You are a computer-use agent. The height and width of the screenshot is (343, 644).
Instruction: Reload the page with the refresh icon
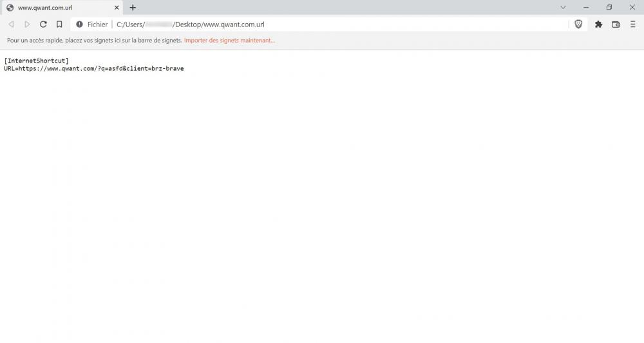click(x=43, y=24)
